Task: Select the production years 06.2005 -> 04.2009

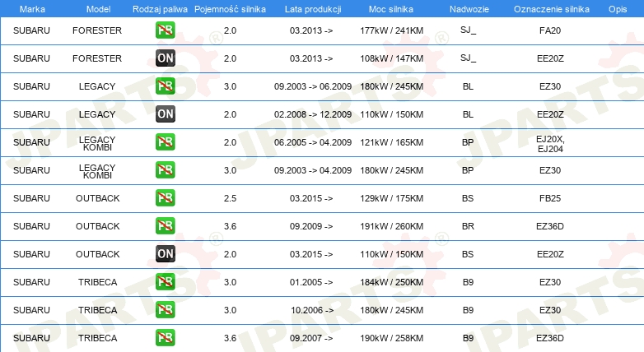Action: 313,142
